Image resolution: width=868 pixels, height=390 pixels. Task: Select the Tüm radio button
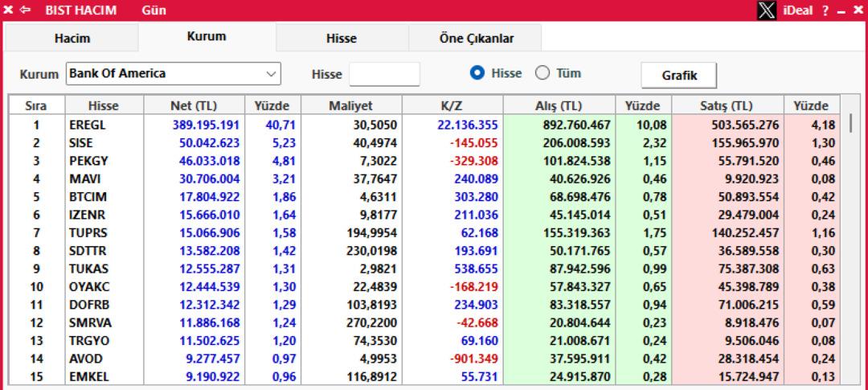click(x=542, y=73)
